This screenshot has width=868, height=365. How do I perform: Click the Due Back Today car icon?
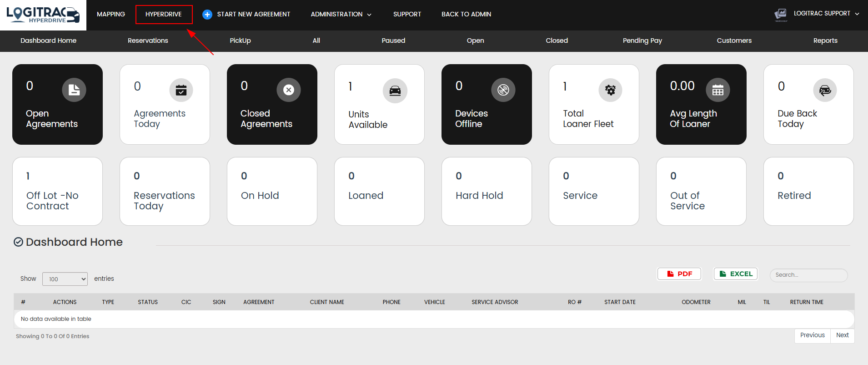pyautogui.click(x=825, y=90)
